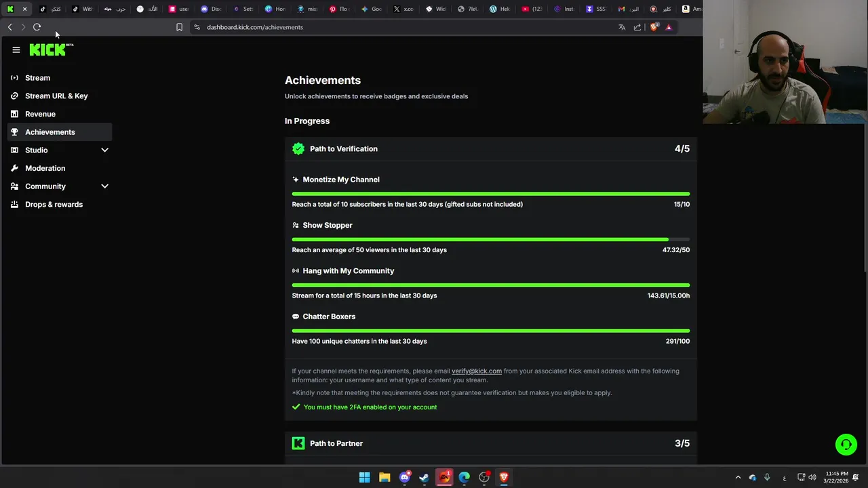Click the Chatter Boxers progress bar
The height and width of the screenshot is (488, 868).
pyautogui.click(x=491, y=331)
